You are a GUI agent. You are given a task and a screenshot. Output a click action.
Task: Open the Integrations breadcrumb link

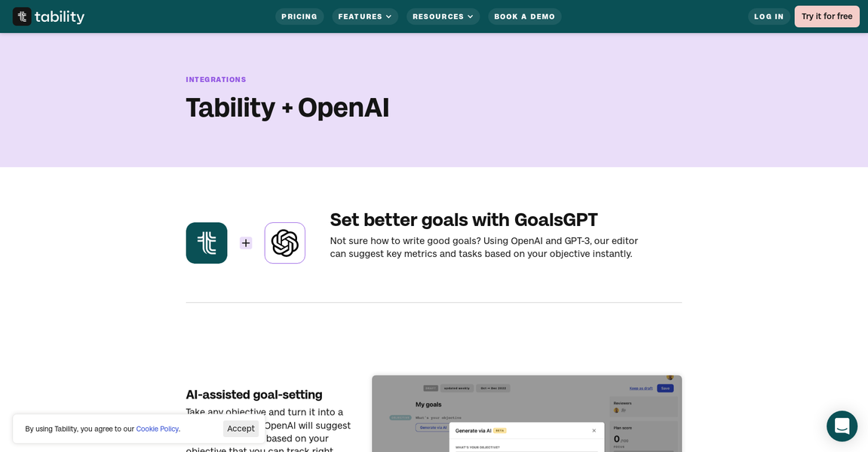pos(216,80)
